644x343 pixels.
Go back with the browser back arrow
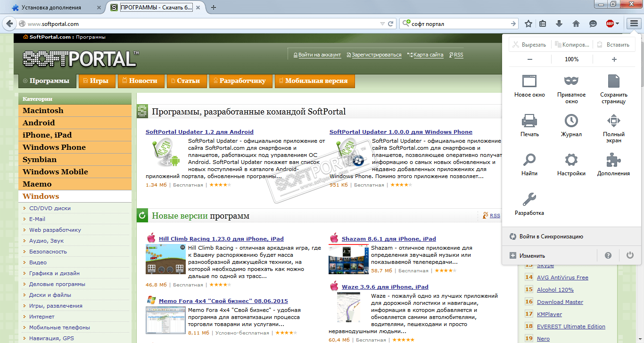9,24
